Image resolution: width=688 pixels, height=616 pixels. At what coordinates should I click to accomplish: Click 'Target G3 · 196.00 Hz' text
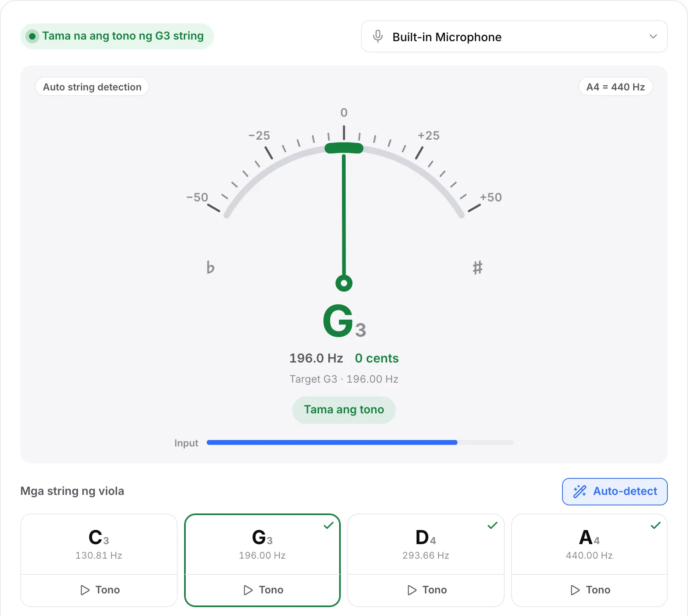(344, 379)
